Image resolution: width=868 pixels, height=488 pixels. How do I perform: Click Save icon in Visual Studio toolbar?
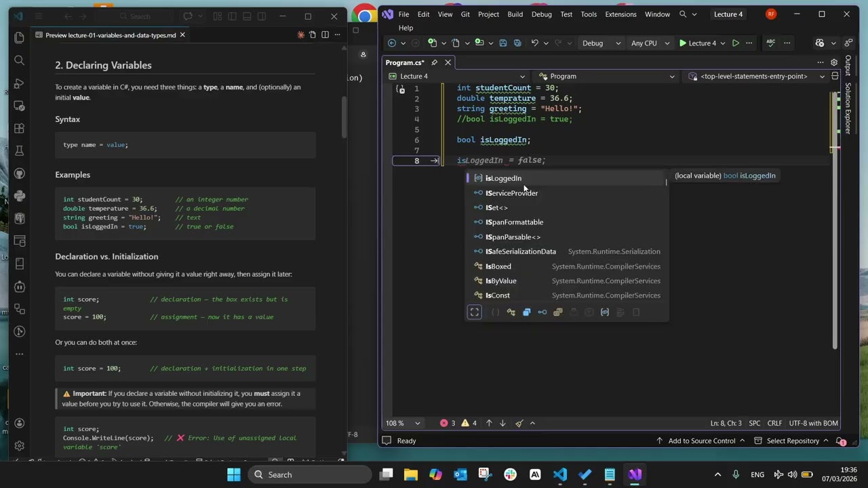coord(503,43)
